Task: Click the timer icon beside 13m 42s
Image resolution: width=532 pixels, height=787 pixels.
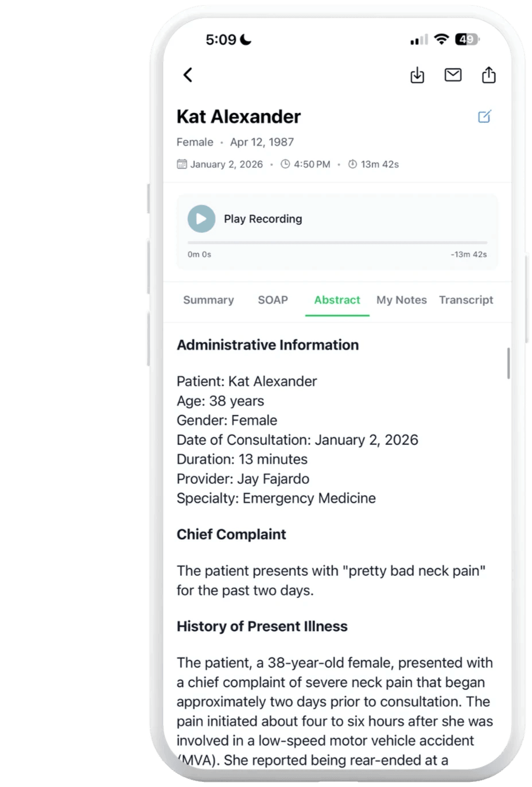Action: click(x=352, y=164)
